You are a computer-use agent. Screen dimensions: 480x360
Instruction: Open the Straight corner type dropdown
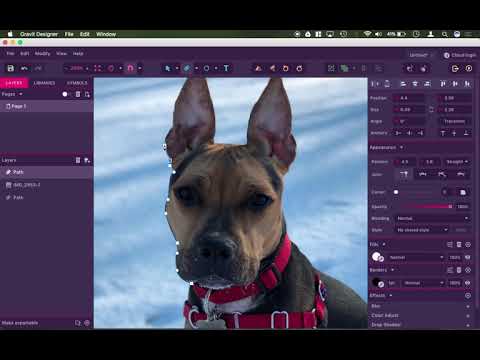tap(457, 162)
